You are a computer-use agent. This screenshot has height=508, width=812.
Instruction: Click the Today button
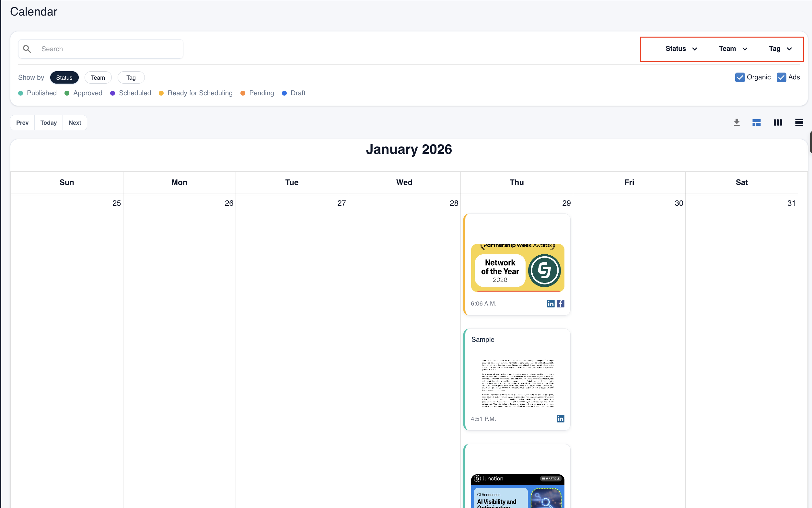[x=48, y=122]
